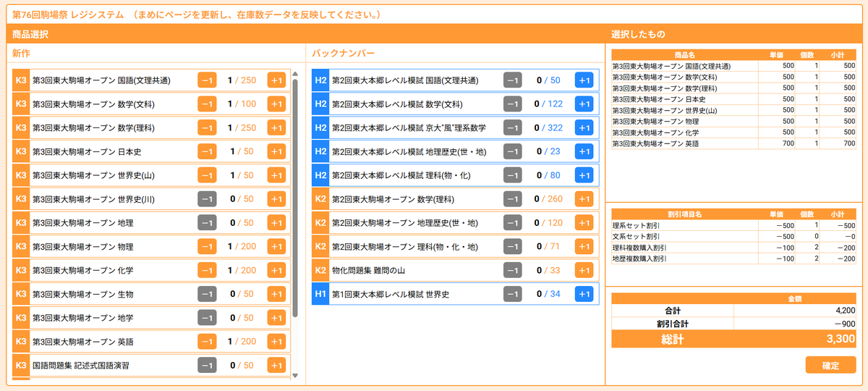
Task: Click −1 for 第3回東大駒場オープン 日本史
Action: (x=207, y=151)
